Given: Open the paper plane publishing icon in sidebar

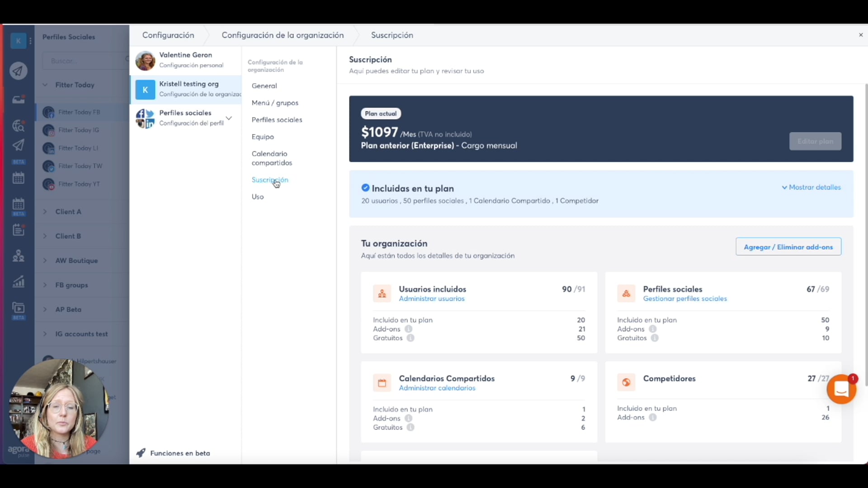Looking at the screenshot, I should tap(19, 71).
